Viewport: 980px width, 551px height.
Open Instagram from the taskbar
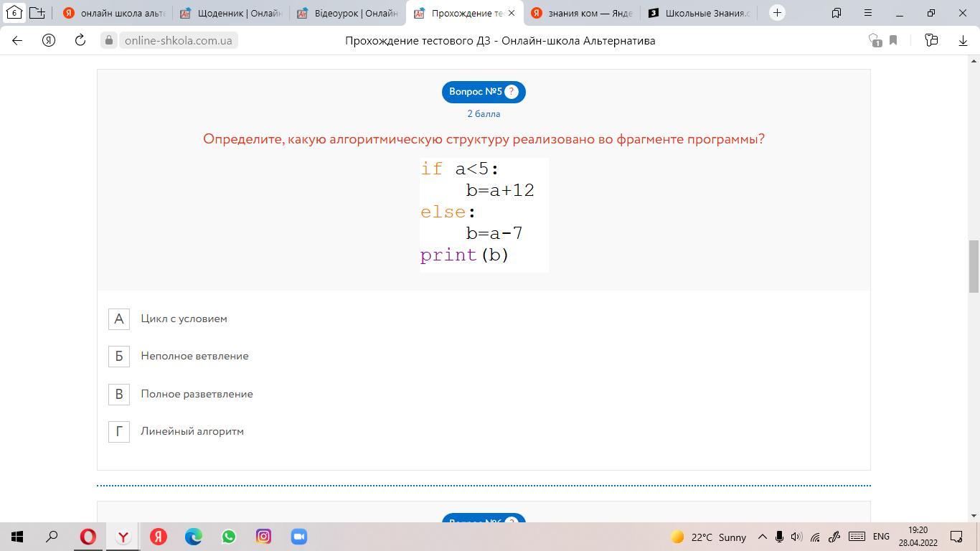point(264,537)
